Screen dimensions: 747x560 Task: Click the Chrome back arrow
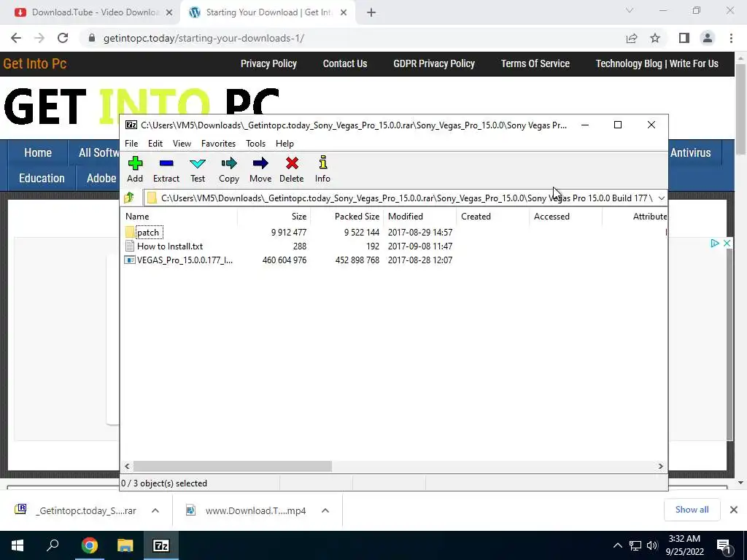click(x=16, y=38)
